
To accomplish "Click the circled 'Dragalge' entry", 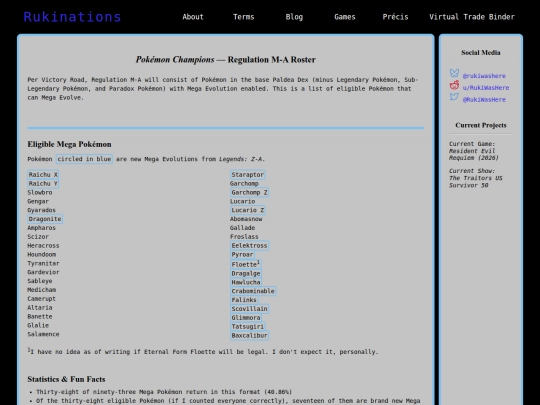I will coord(246,273).
